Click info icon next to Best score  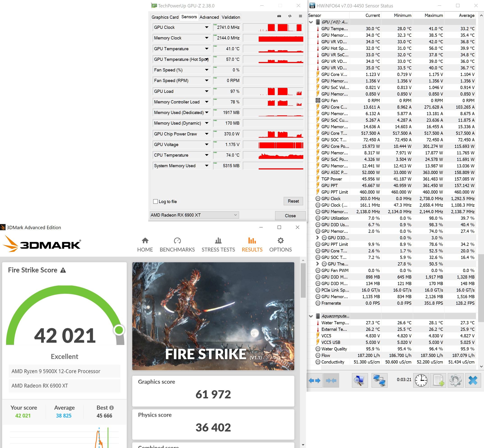click(x=112, y=408)
